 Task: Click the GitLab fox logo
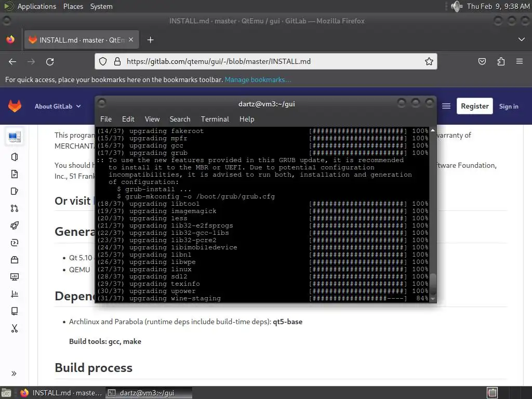point(15,106)
